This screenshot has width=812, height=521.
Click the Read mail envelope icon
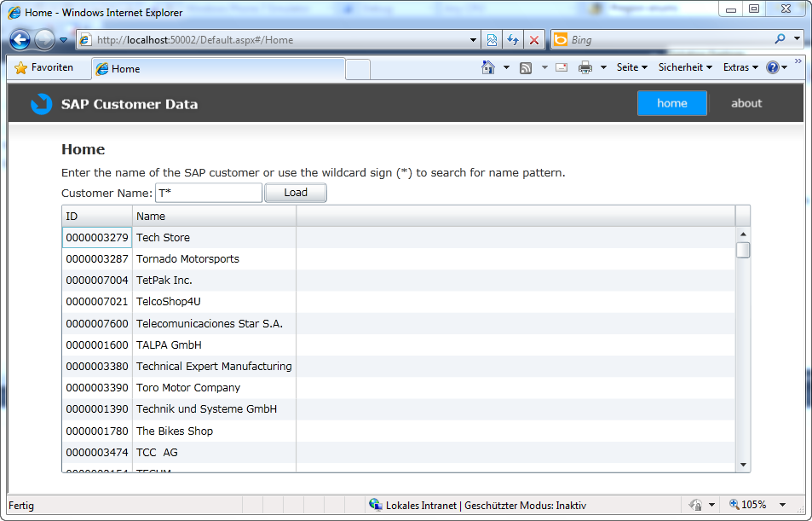point(561,67)
